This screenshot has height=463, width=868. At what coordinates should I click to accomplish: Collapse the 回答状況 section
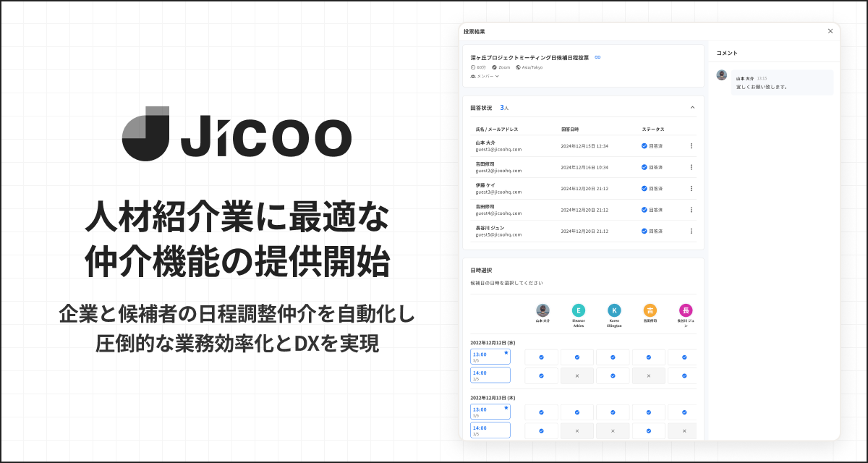(692, 108)
